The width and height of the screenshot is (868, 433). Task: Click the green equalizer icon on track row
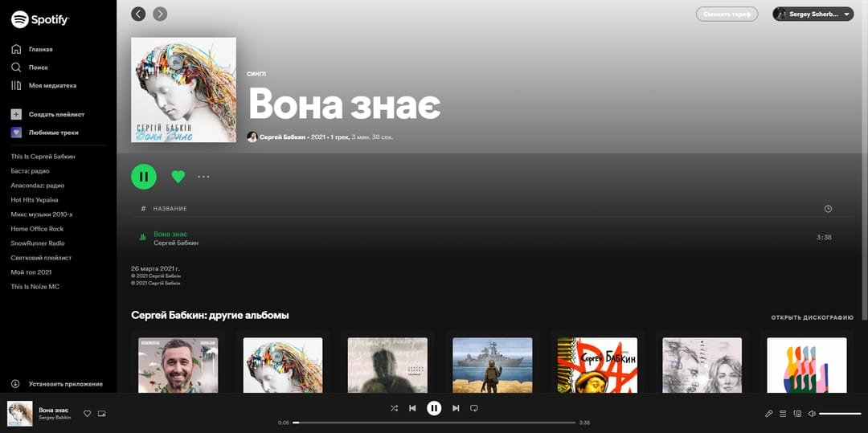(x=143, y=238)
